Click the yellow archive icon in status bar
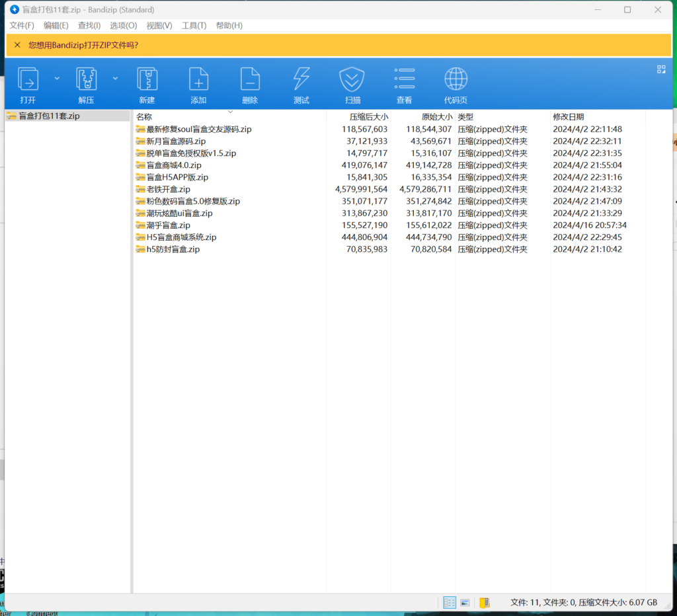This screenshot has height=616, width=677. [x=485, y=603]
